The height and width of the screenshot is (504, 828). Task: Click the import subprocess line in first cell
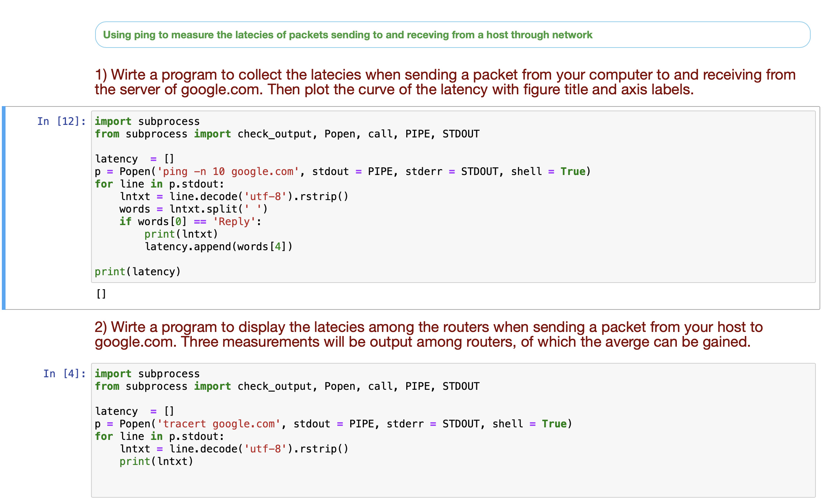coord(147,121)
